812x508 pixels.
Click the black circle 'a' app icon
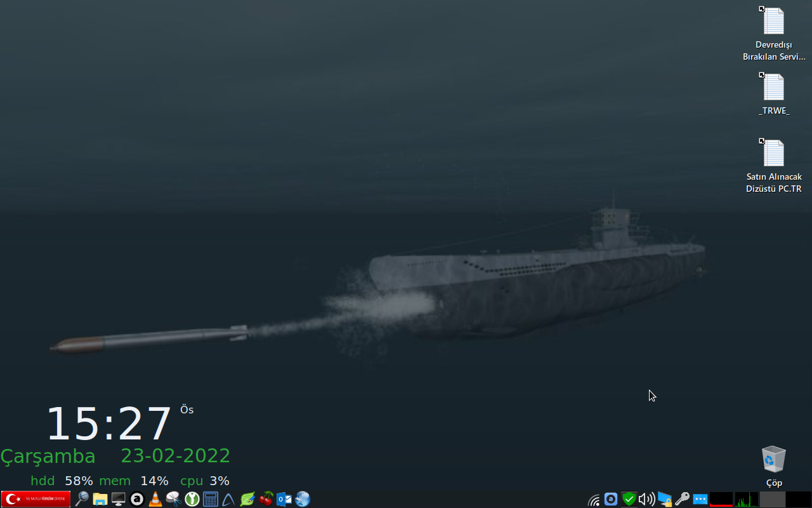137,499
